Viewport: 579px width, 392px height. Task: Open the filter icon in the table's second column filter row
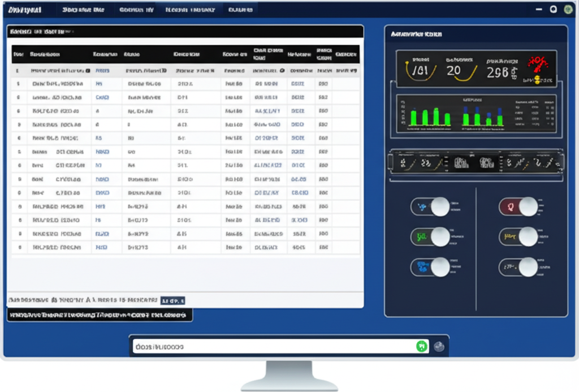click(x=88, y=71)
